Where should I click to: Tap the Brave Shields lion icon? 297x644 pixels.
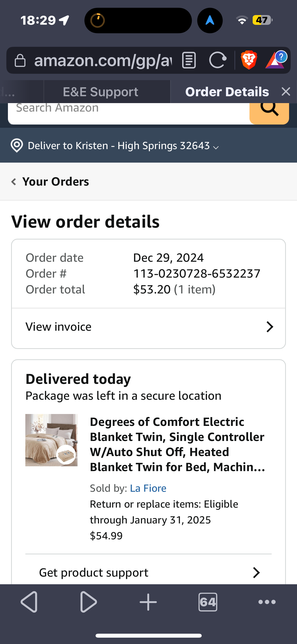pos(249,60)
